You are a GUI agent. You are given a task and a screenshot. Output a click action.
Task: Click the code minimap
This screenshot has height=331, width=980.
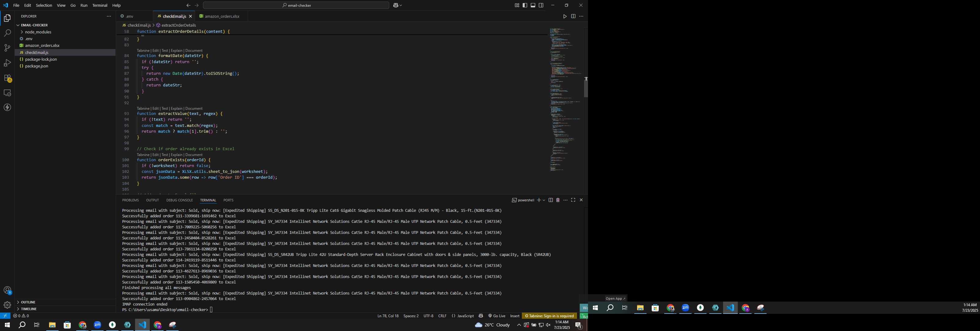565,100
